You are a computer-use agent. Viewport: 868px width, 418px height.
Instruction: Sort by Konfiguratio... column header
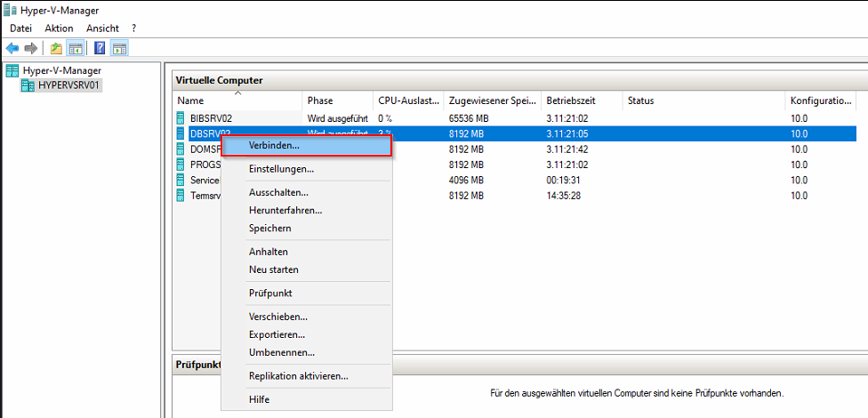(x=821, y=100)
